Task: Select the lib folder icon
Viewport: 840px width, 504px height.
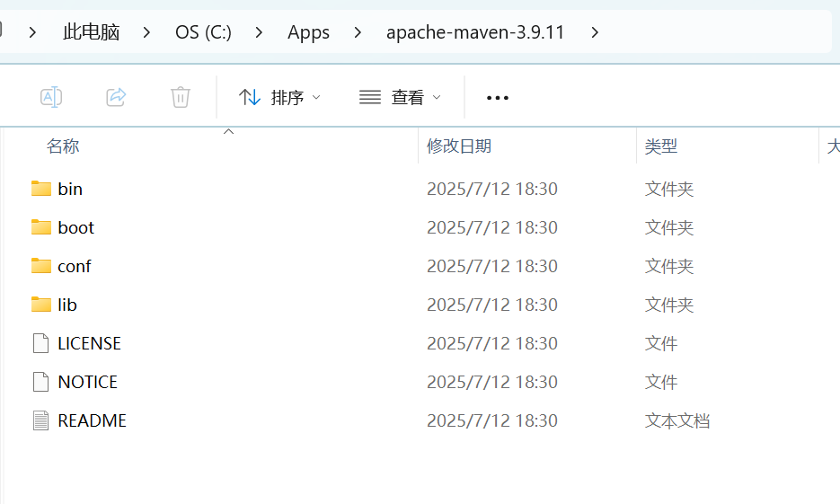Action: tap(41, 305)
